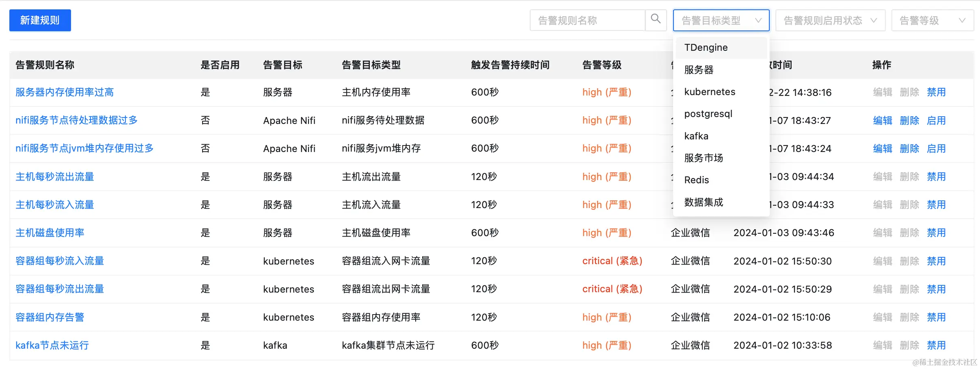The image size is (980, 369).
Task: Disable the 容器组内存告警 rule
Action: point(937,317)
